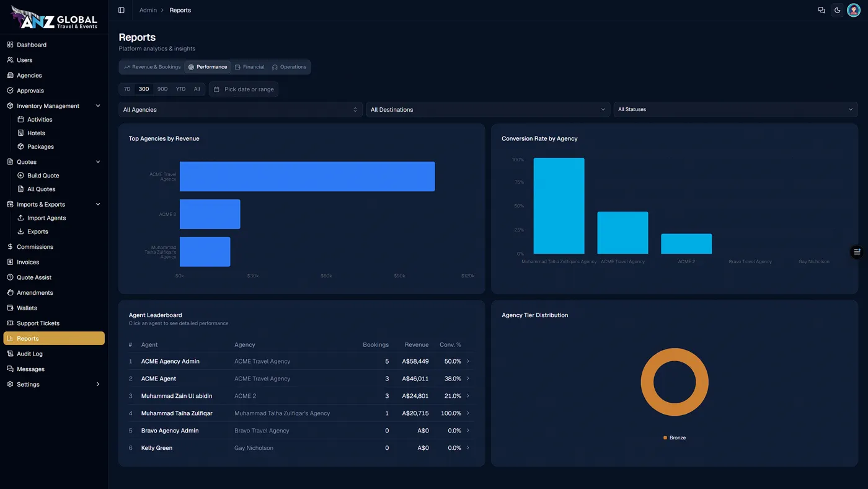868x489 pixels.
Task: Click the Hotels icon in sidebar
Action: pyautogui.click(x=20, y=133)
